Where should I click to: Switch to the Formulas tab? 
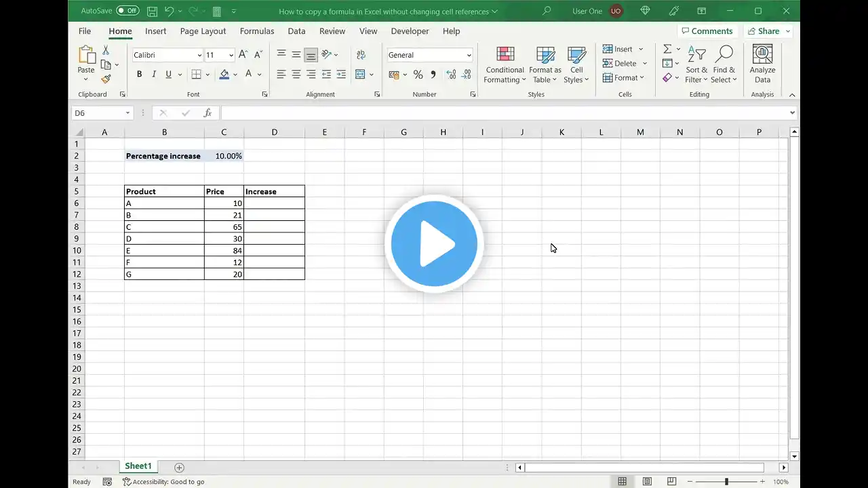[257, 31]
